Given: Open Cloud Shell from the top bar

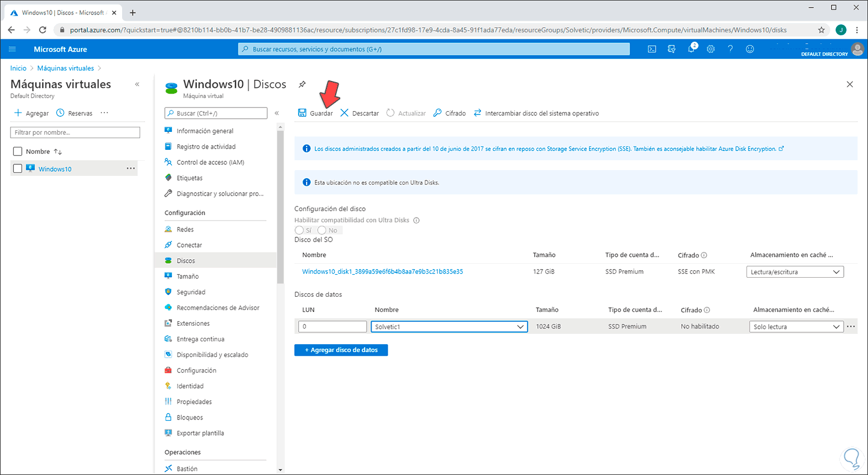Looking at the screenshot, I should point(652,49).
